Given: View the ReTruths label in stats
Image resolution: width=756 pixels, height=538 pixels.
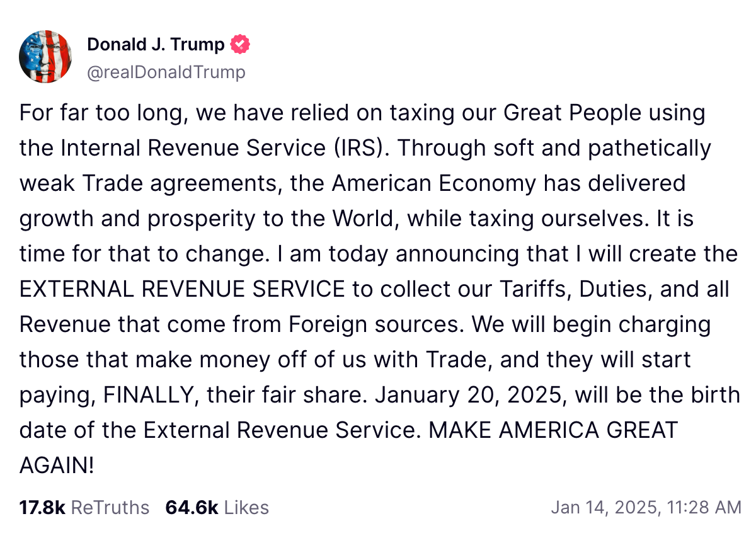Looking at the screenshot, I should click(110, 508).
